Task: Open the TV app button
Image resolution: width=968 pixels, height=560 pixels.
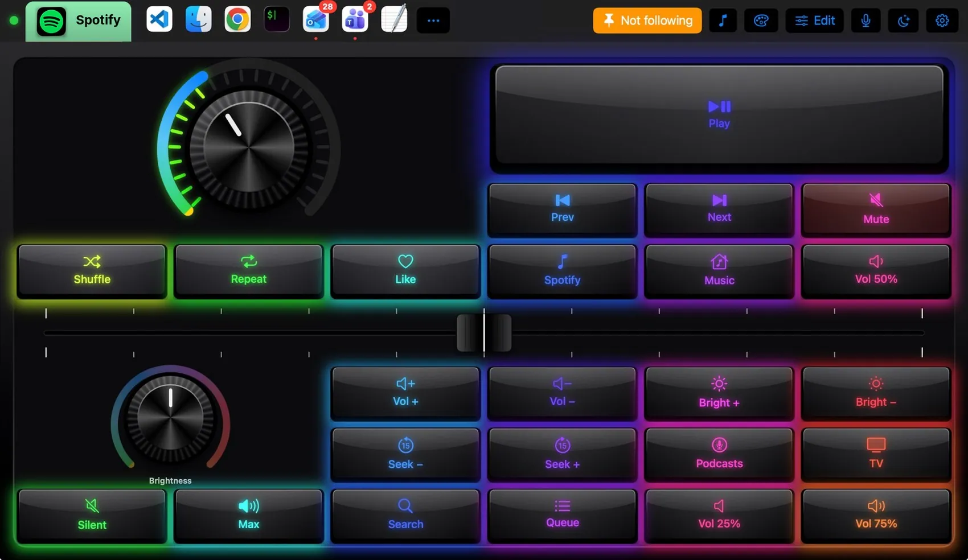Action: pyautogui.click(x=876, y=455)
